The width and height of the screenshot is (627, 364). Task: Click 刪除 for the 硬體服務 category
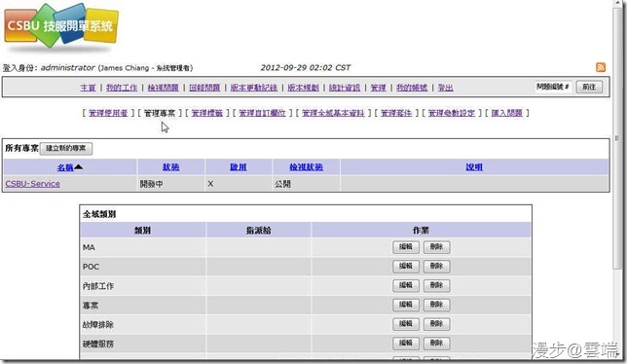(x=436, y=343)
